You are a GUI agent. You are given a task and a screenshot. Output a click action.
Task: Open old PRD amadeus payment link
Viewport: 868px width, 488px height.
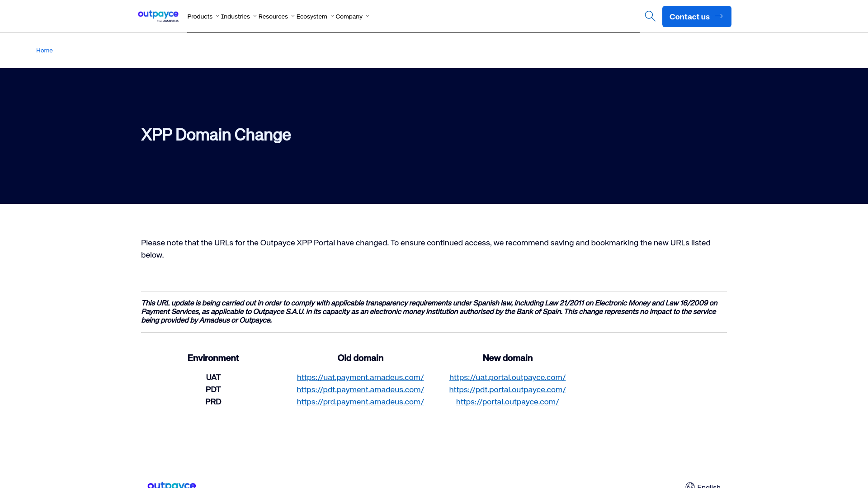(360, 402)
